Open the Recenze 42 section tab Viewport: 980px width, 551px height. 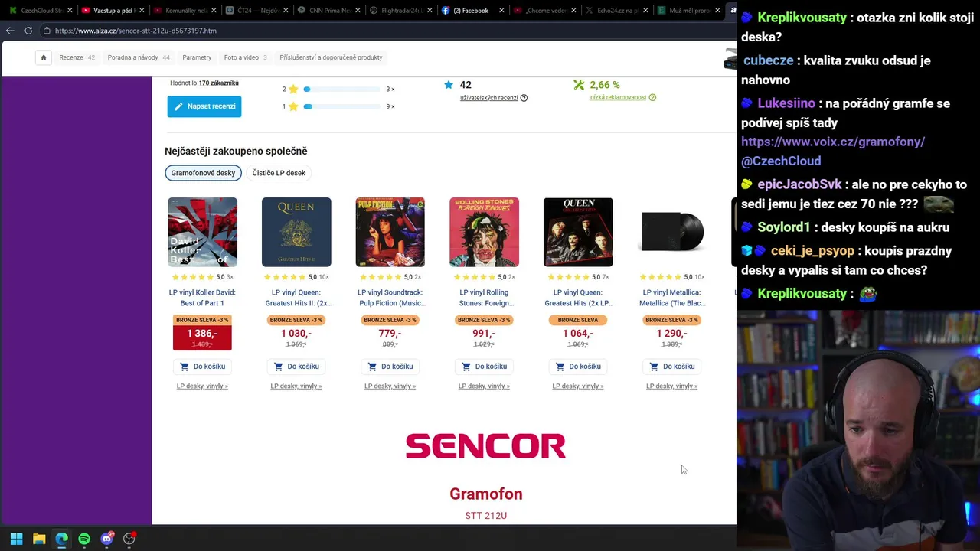point(77,57)
